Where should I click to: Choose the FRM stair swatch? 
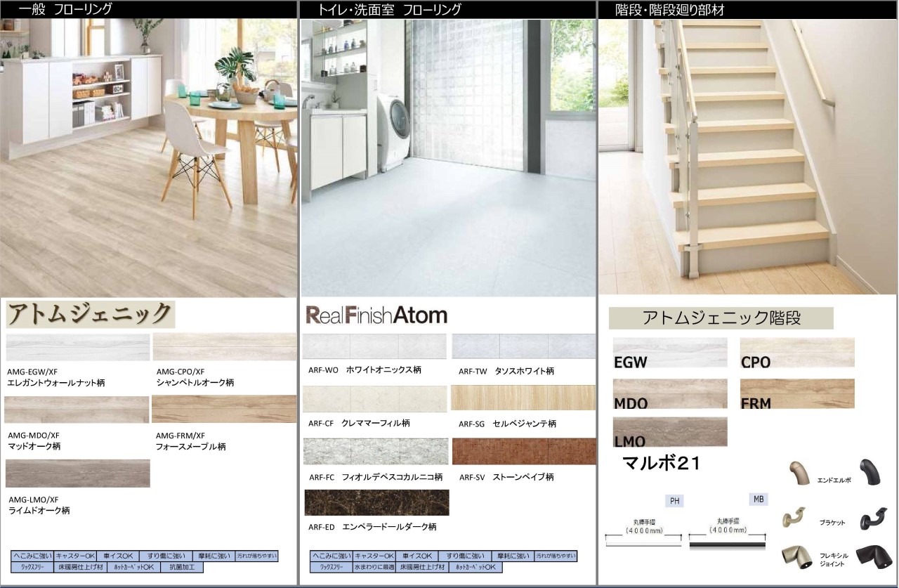point(797,394)
